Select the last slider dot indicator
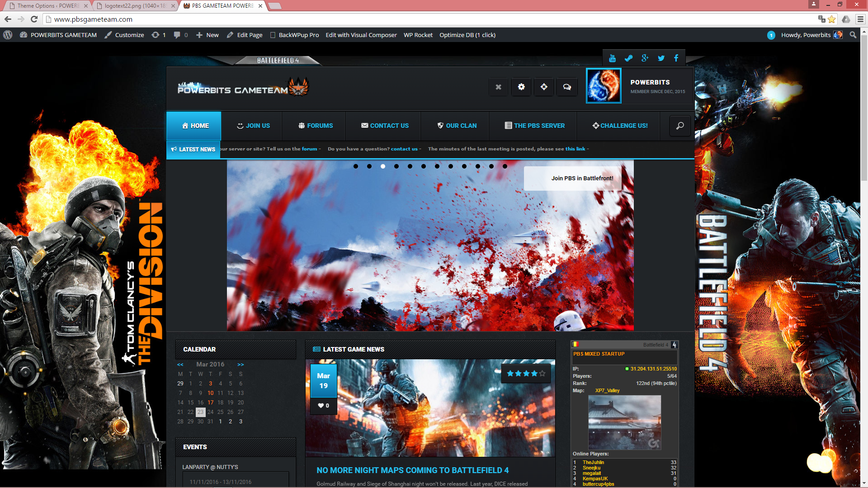Viewport: 868px width, 488px height. click(x=505, y=166)
